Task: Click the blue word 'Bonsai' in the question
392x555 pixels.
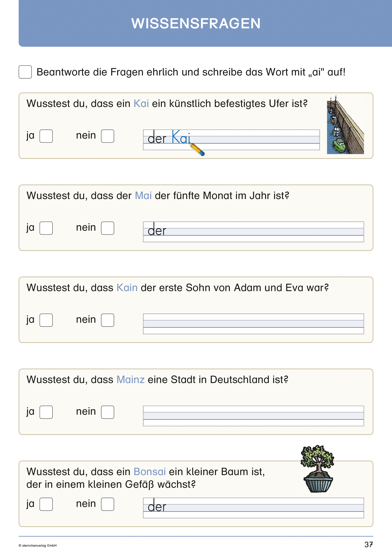Action: pyautogui.click(x=150, y=472)
